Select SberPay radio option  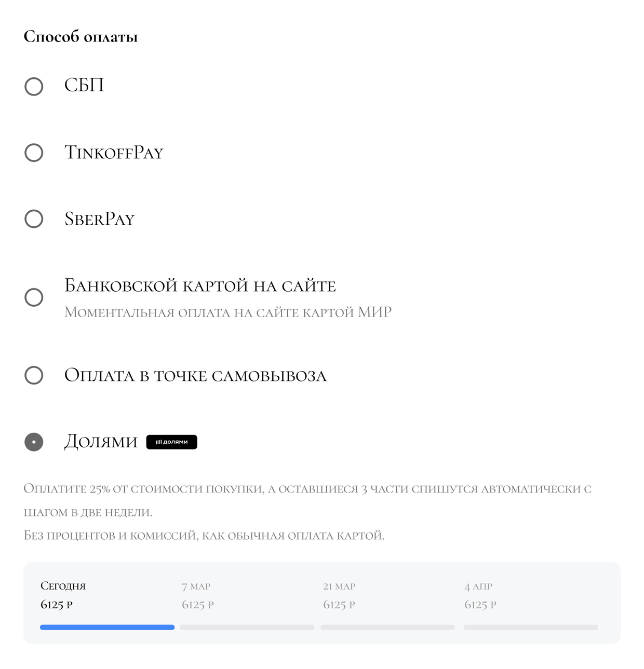(x=34, y=219)
